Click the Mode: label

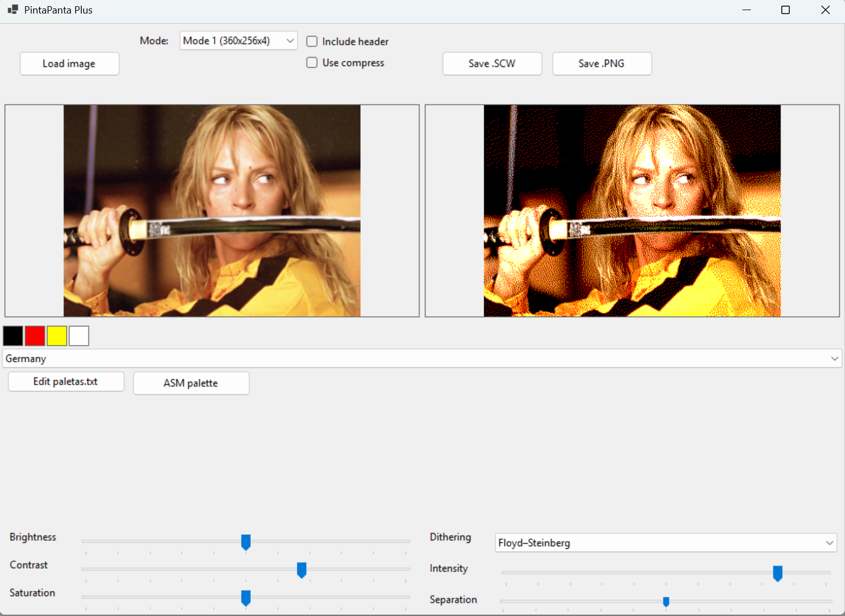pos(154,41)
